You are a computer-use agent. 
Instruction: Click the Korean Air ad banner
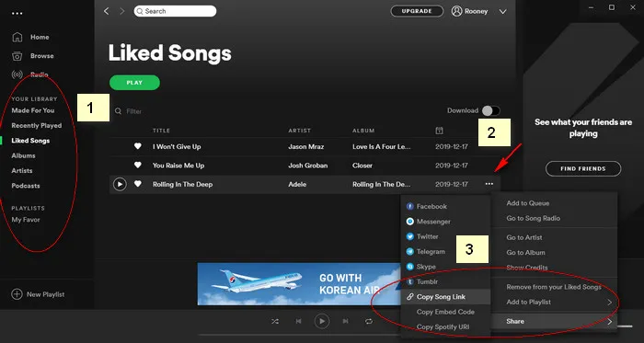(299, 284)
